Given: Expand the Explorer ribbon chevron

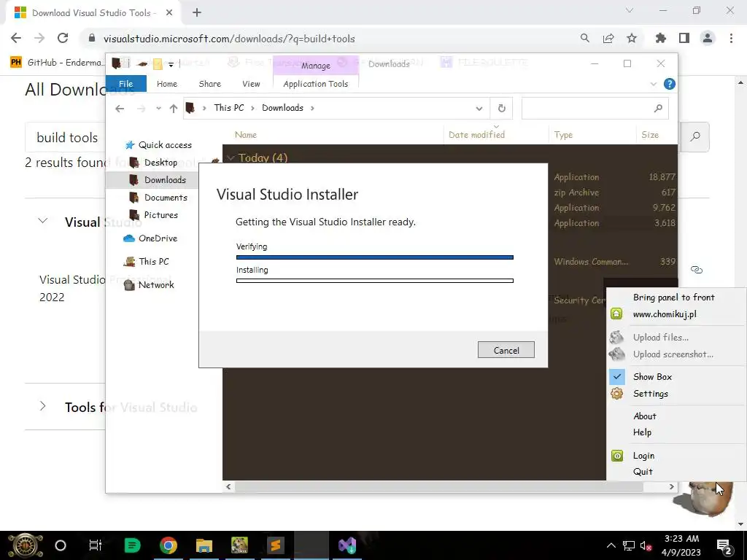Looking at the screenshot, I should [x=653, y=85].
